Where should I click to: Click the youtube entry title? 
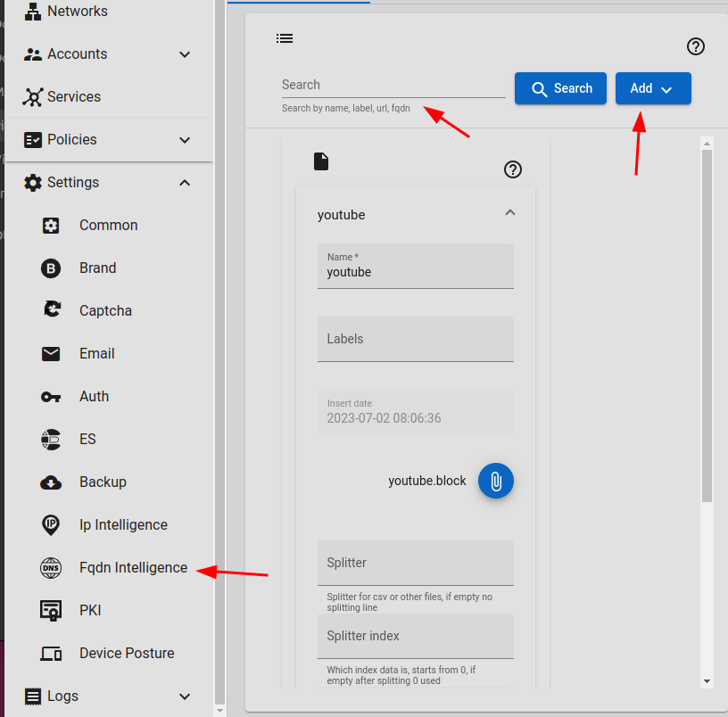point(341,215)
